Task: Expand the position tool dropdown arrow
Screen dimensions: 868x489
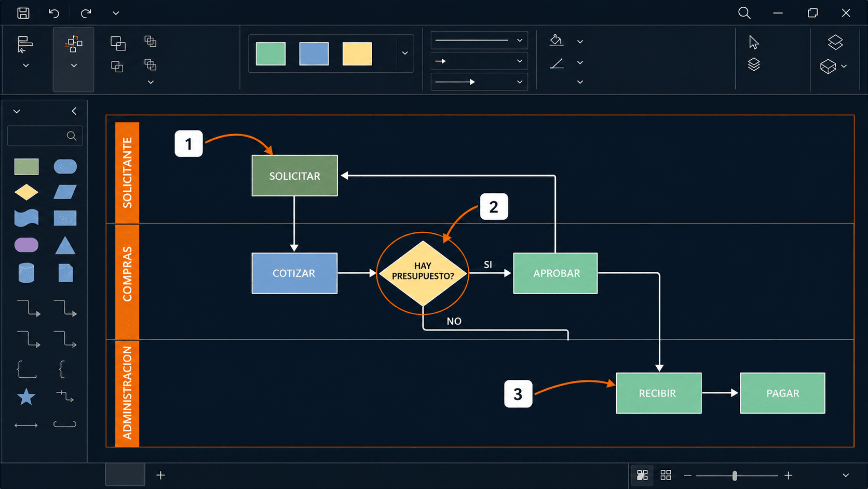Action: (x=74, y=65)
